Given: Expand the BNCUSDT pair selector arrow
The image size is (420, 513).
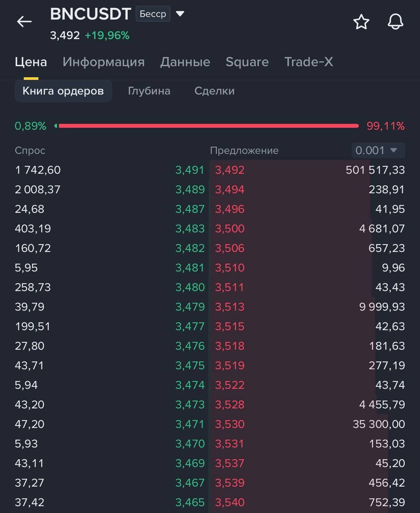Looking at the screenshot, I should [x=180, y=14].
